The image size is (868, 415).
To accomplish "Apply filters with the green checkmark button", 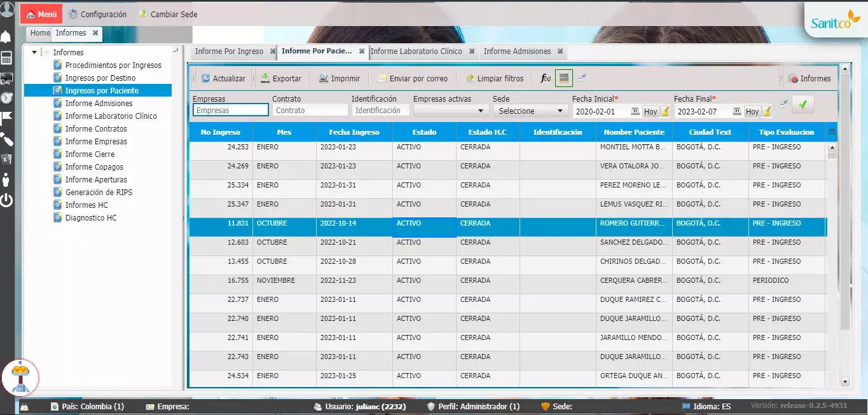I will (803, 104).
